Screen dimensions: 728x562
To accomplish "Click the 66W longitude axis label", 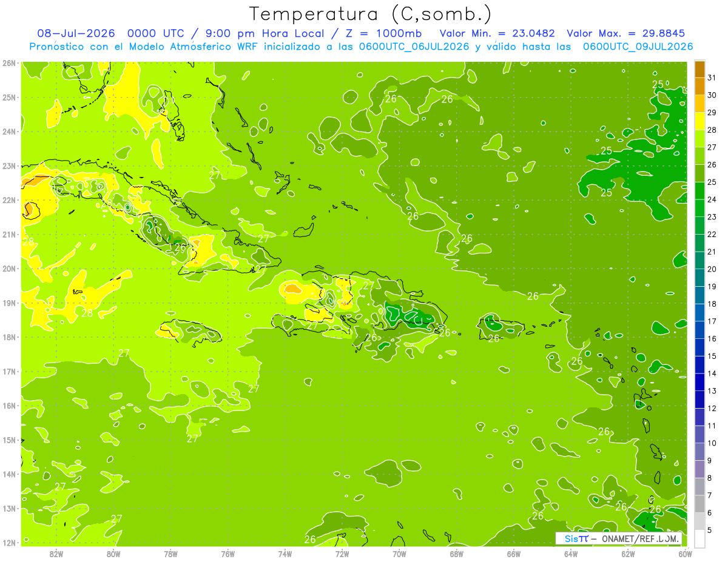I will [514, 554].
